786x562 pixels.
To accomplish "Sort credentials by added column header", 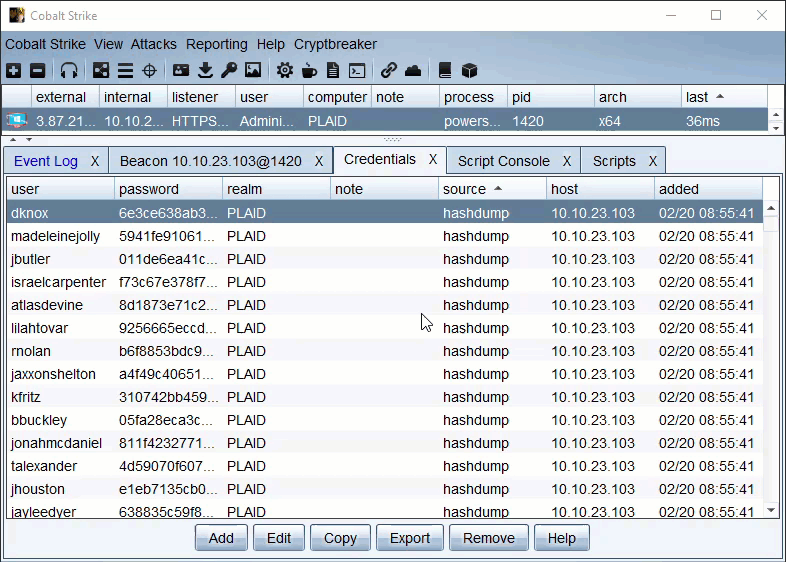I will [708, 189].
